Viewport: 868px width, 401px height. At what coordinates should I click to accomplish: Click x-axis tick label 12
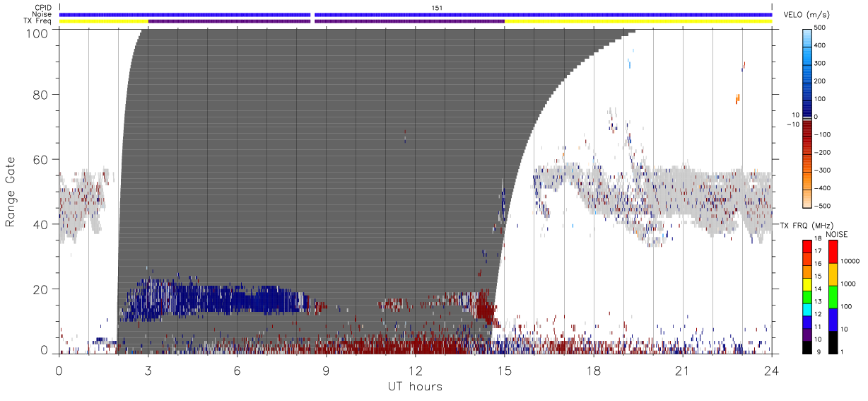click(x=415, y=371)
